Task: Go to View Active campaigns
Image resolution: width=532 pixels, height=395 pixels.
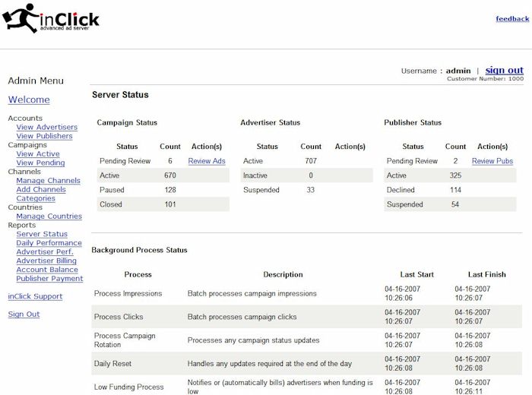Action: pyautogui.click(x=38, y=154)
